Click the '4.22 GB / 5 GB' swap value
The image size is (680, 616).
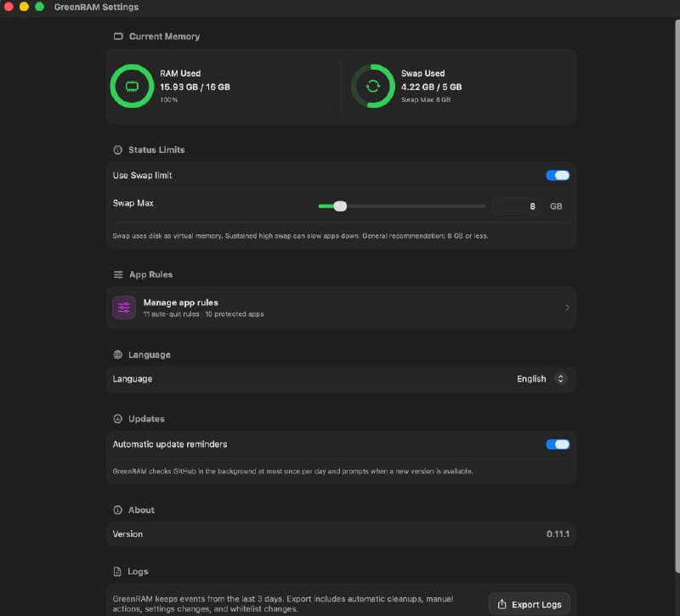click(431, 87)
